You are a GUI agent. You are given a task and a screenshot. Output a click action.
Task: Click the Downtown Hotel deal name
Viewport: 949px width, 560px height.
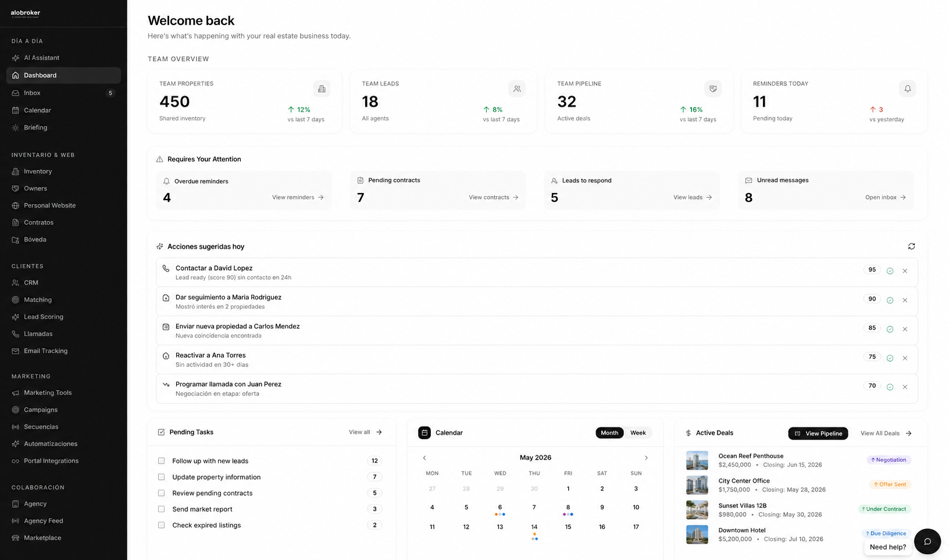pos(742,530)
